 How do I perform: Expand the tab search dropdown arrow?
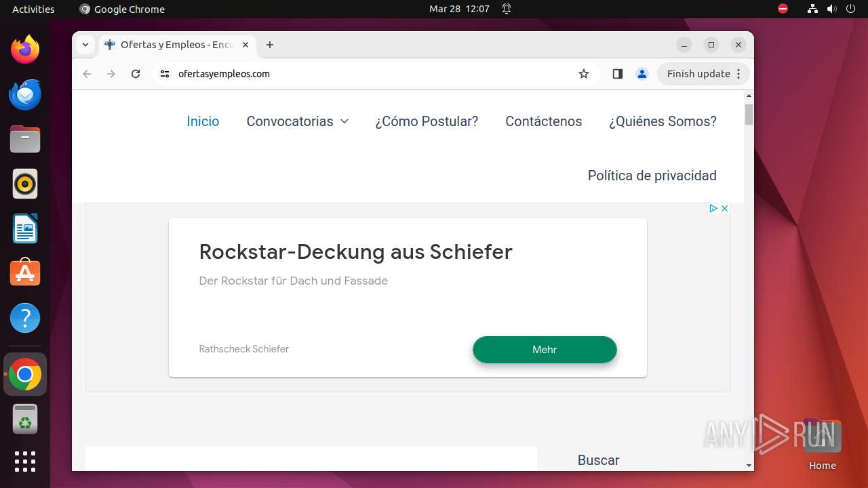(85, 45)
